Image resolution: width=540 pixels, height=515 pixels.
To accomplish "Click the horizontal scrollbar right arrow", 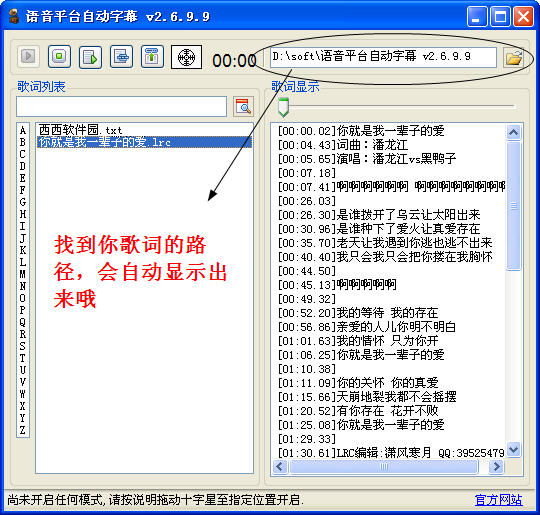I will coord(496,467).
